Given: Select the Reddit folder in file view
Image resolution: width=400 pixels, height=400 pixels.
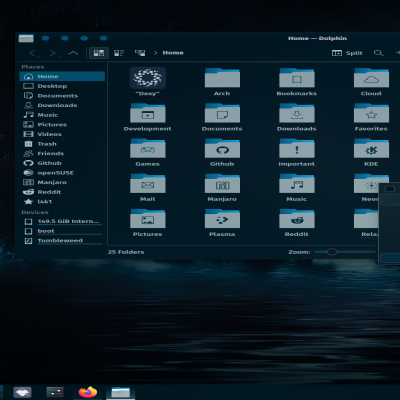Looking at the screenshot, I should point(297,219).
